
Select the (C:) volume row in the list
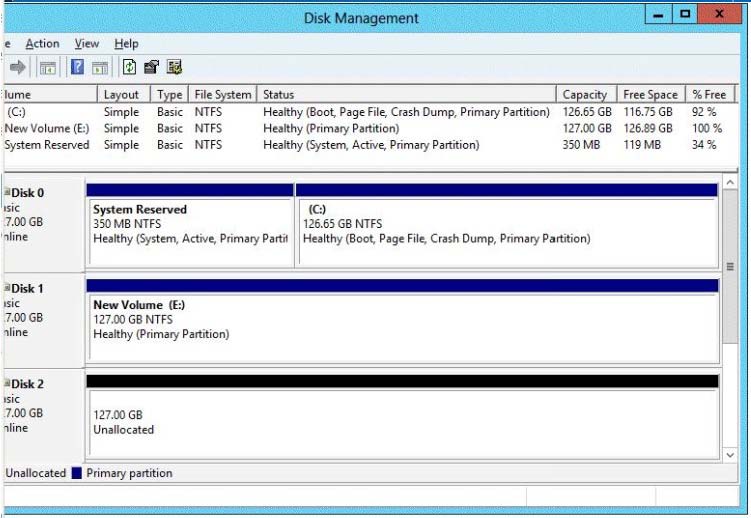(x=370, y=112)
